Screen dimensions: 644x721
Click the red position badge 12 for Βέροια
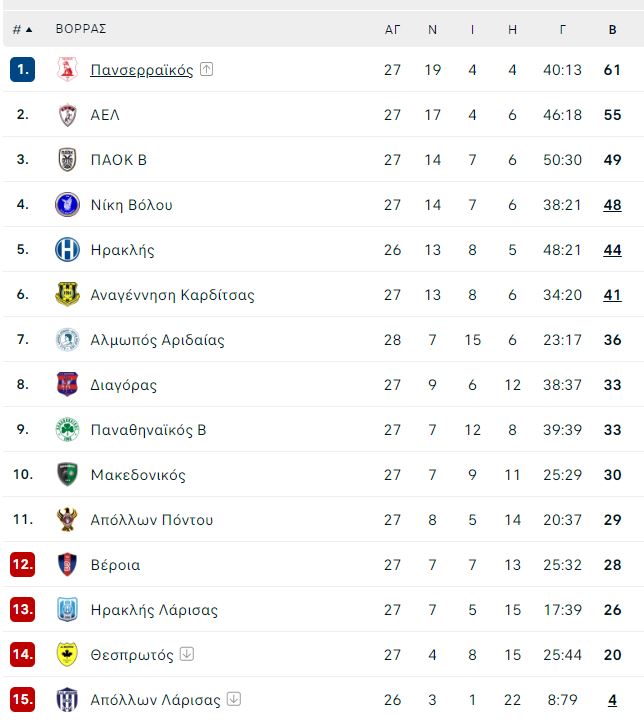pos(23,564)
